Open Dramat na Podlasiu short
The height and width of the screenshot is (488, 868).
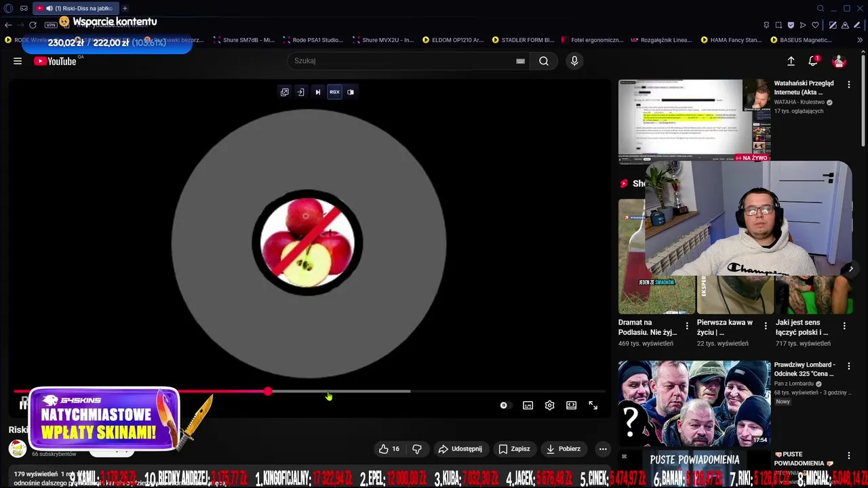tap(656, 256)
